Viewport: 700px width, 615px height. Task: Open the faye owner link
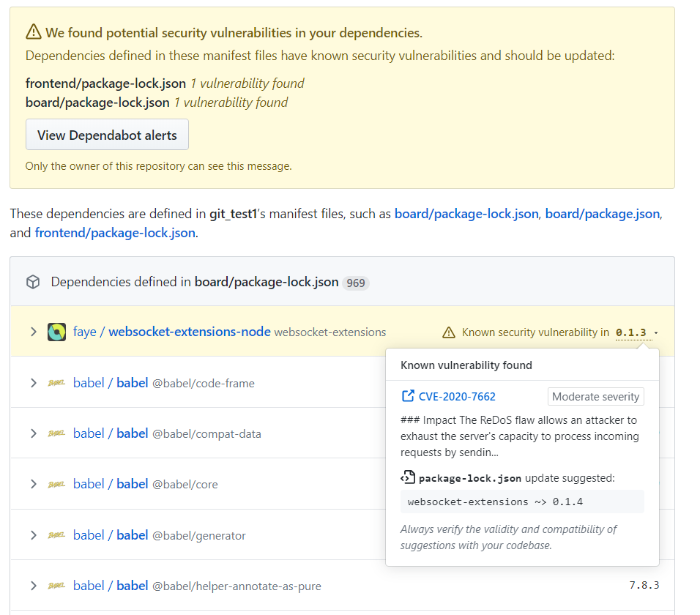pos(85,332)
